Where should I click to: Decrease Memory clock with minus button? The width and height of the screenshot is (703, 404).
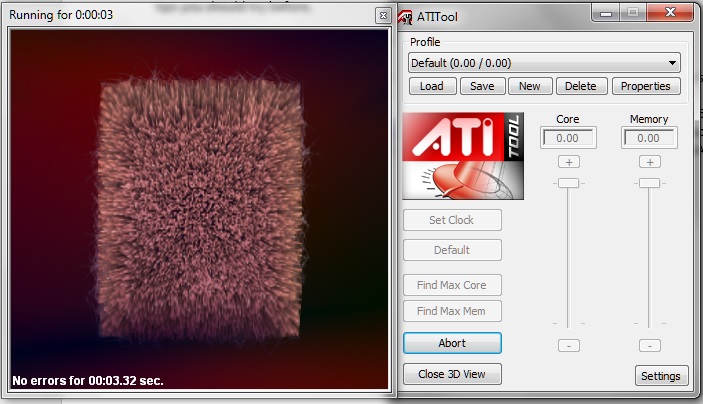click(650, 346)
